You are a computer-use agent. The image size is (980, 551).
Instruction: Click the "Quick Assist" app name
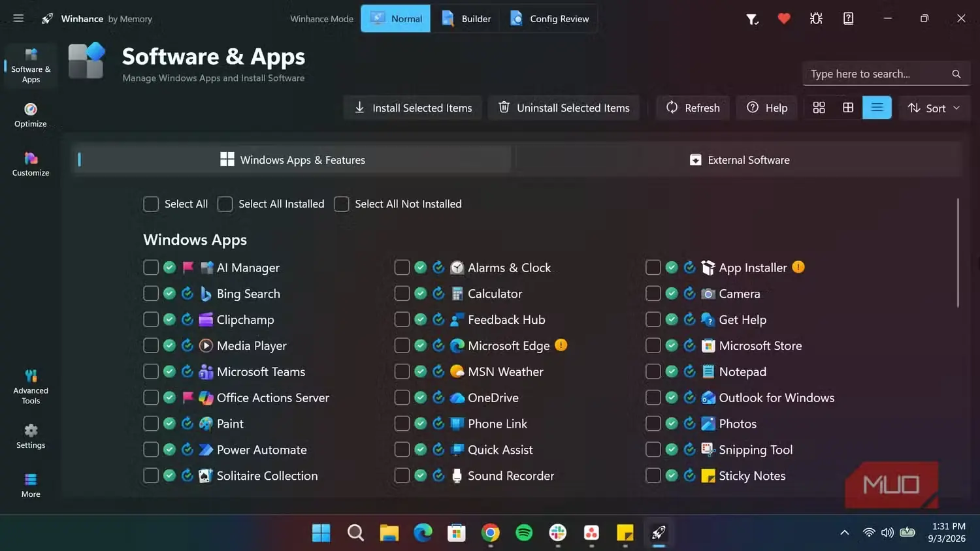click(500, 450)
